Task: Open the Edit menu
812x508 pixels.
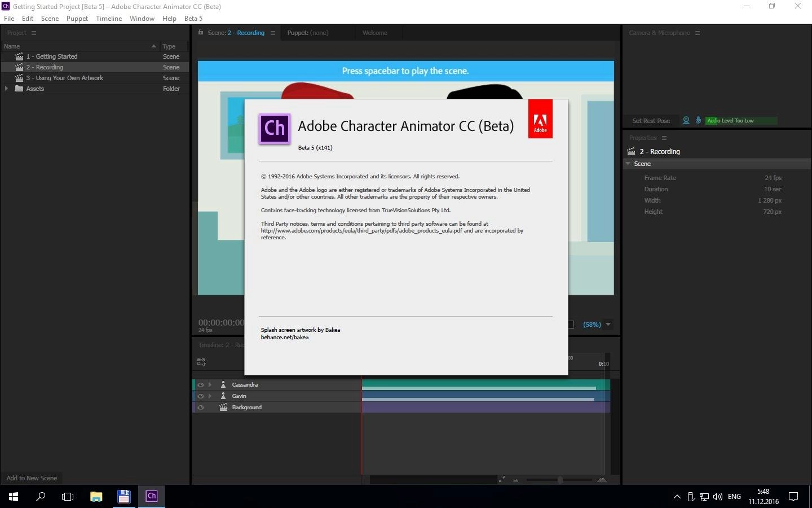Action: click(28, 19)
